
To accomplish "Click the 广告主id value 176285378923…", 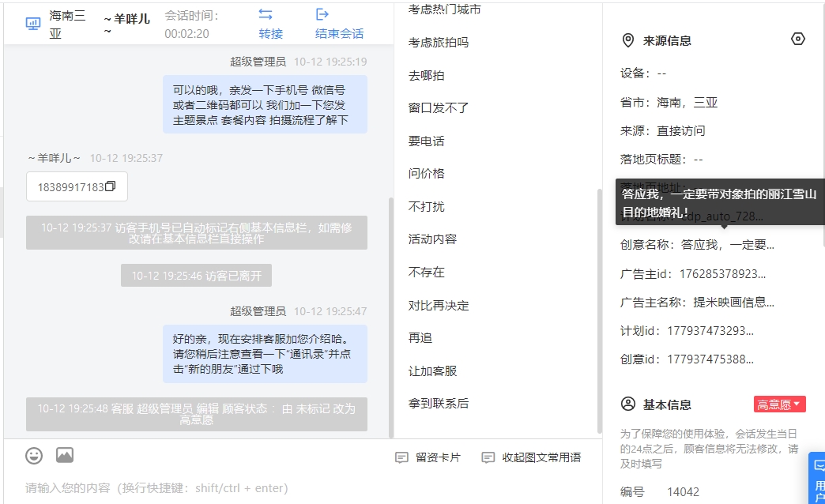I will pos(722,273).
